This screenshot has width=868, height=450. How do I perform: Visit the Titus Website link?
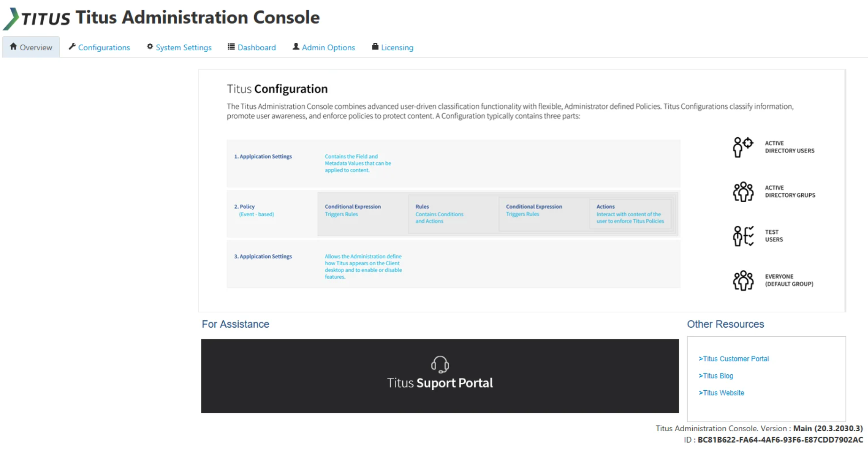point(721,393)
